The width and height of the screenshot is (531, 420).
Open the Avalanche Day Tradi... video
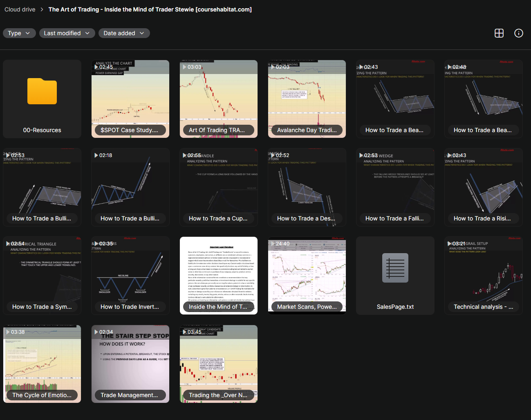coord(307,99)
